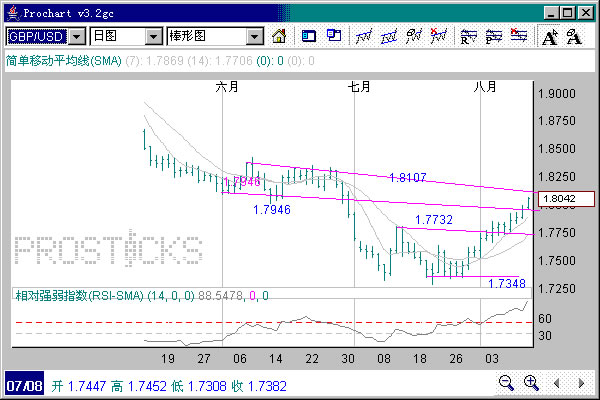Image resolution: width=600 pixels, height=400 pixels.
Task: Select the draw trend line tool
Action: pos(364,36)
